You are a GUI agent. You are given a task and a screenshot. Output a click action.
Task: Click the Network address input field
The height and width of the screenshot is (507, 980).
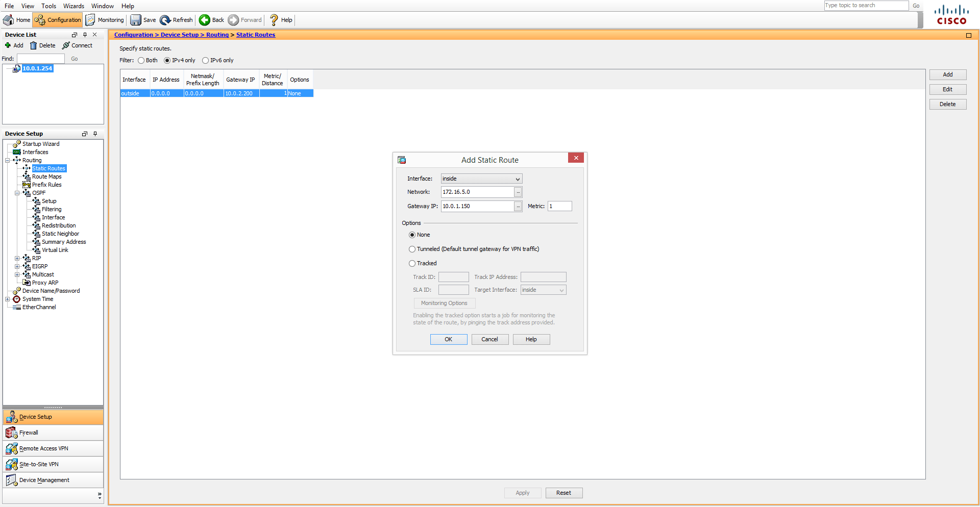[477, 192]
